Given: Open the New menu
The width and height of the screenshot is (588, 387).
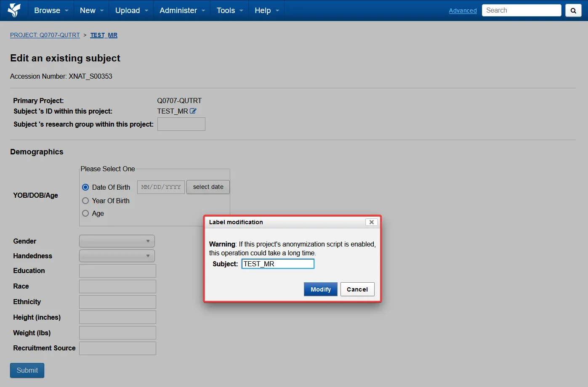Looking at the screenshot, I should coord(91,11).
